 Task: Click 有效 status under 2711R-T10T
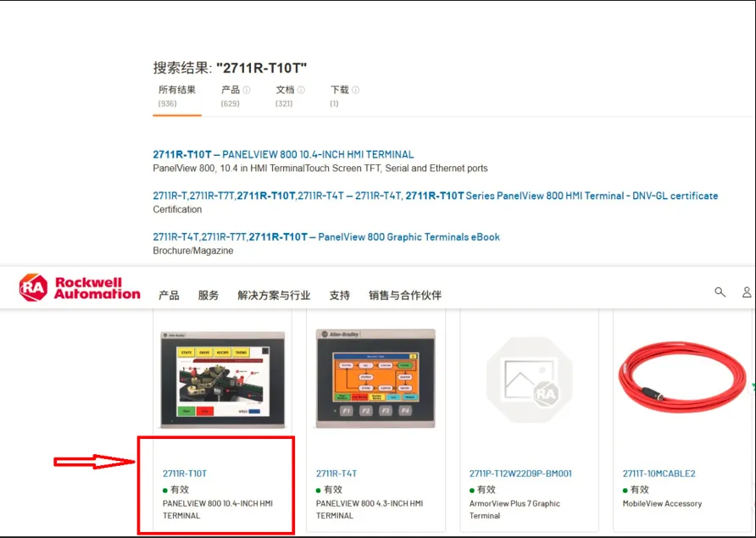pyautogui.click(x=175, y=490)
